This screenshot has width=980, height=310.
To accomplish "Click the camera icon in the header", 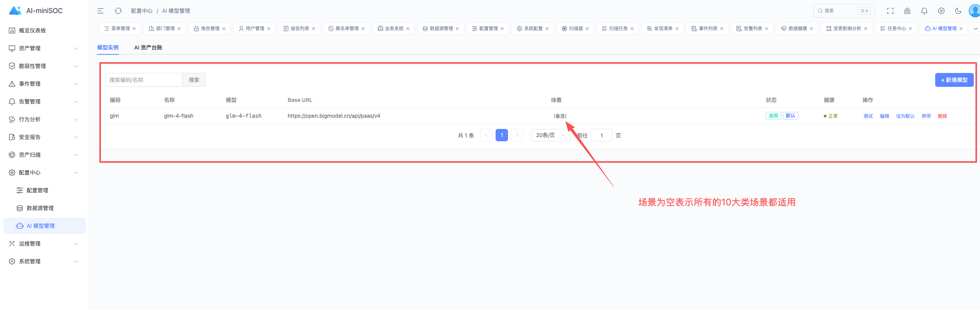I will 907,11.
